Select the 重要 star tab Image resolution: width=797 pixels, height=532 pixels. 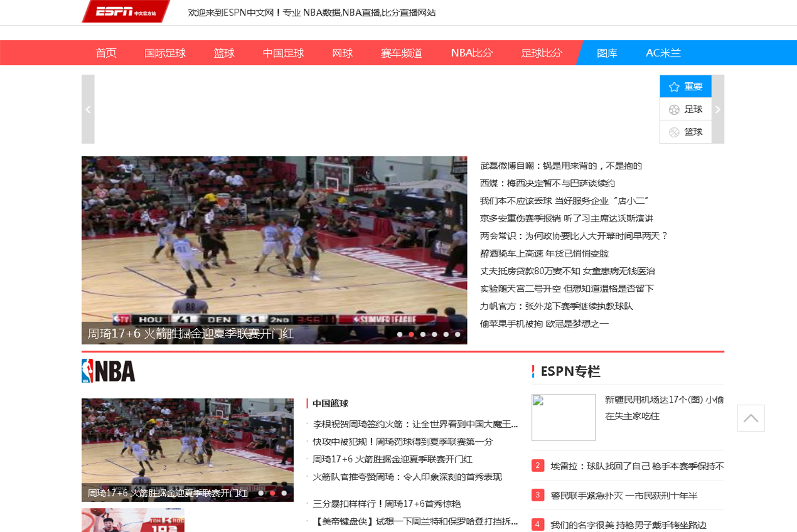(685, 87)
